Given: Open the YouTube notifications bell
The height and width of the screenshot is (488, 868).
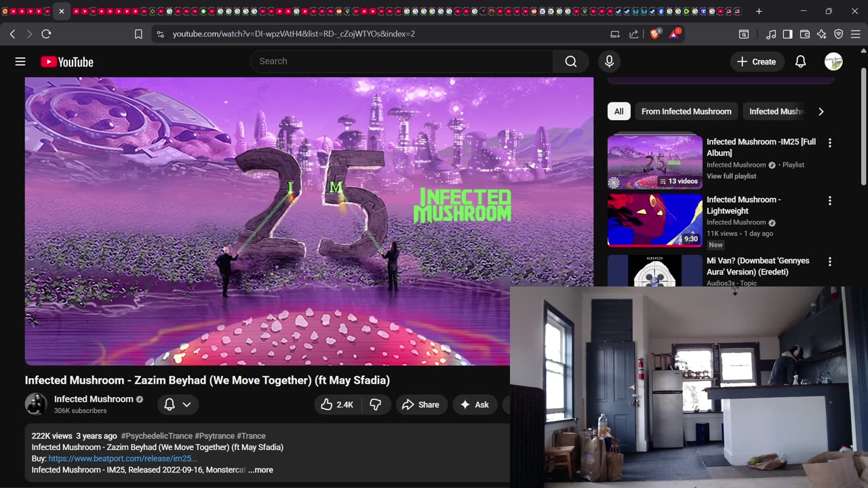Looking at the screenshot, I should 800,62.
